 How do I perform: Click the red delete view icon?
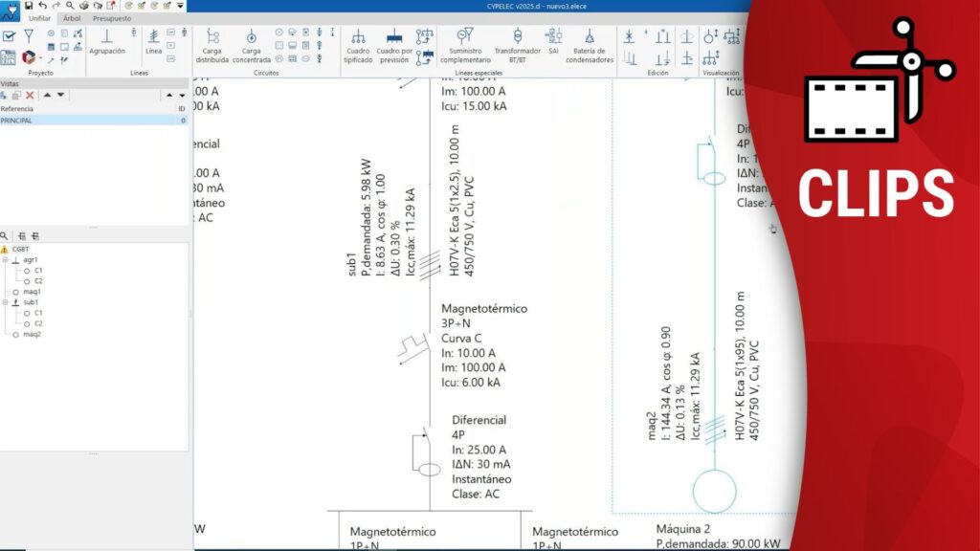coord(30,96)
